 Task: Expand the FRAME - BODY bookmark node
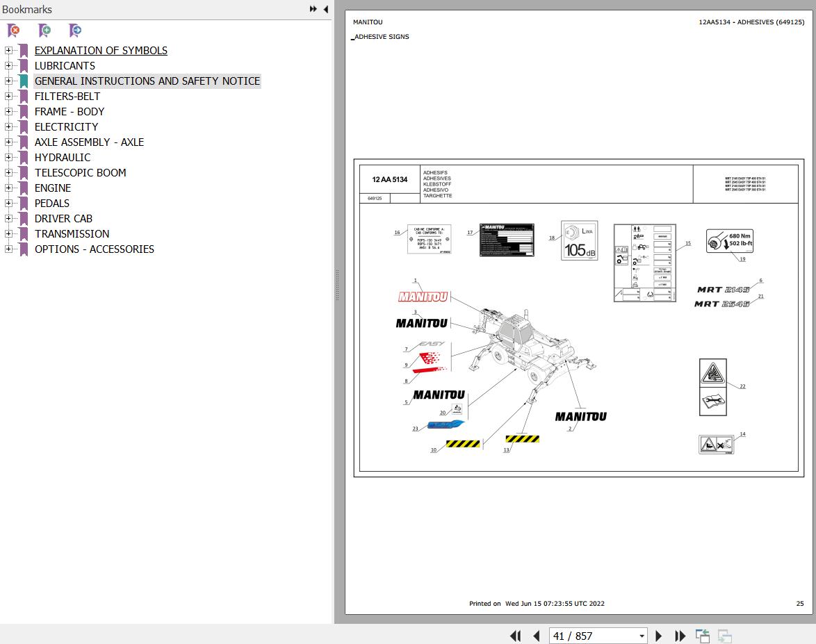click(8, 111)
